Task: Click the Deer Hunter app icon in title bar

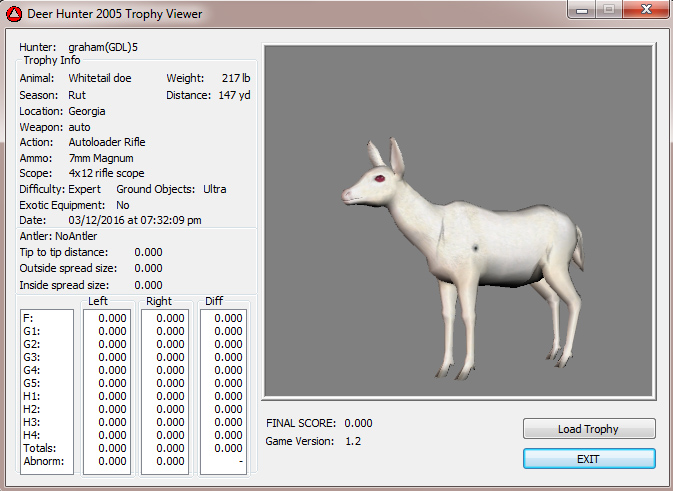Action: pos(15,14)
